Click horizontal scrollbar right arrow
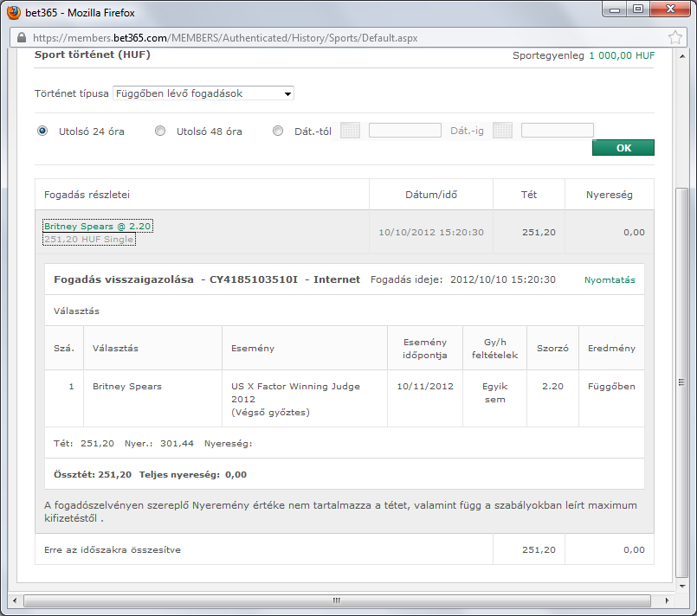The height and width of the screenshot is (616, 697). pyautogui.click(x=667, y=600)
